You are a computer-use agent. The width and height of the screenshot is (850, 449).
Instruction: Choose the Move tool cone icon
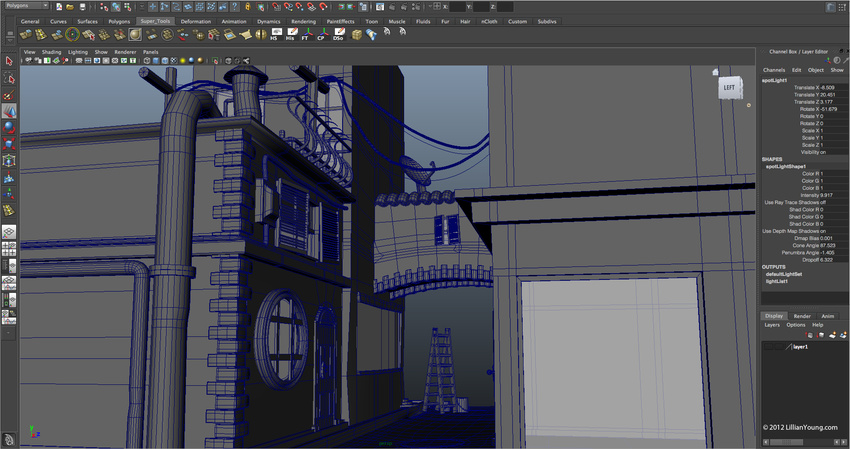[x=9, y=111]
